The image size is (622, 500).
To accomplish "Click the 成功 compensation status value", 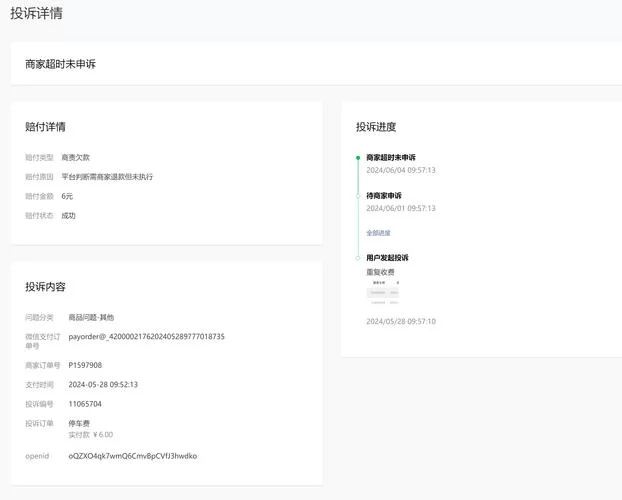I will click(x=68, y=216).
